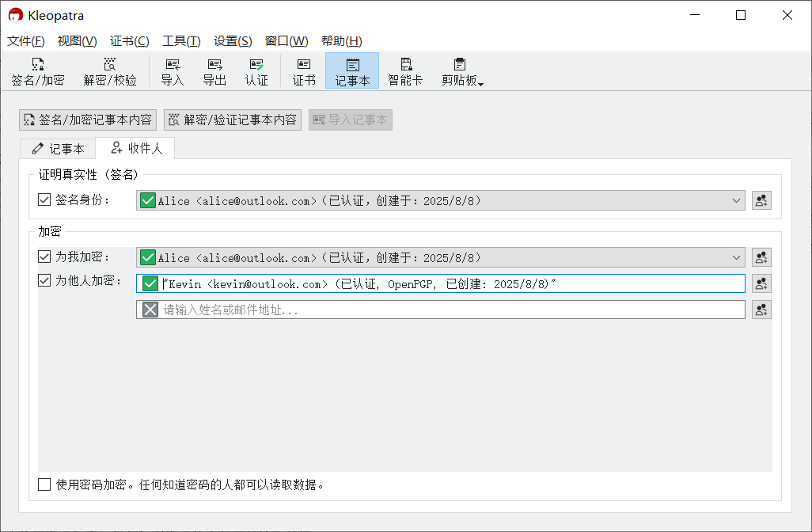Click the certificate picker icon beside 签名身份
This screenshot has height=532, width=812.
(761, 200)
